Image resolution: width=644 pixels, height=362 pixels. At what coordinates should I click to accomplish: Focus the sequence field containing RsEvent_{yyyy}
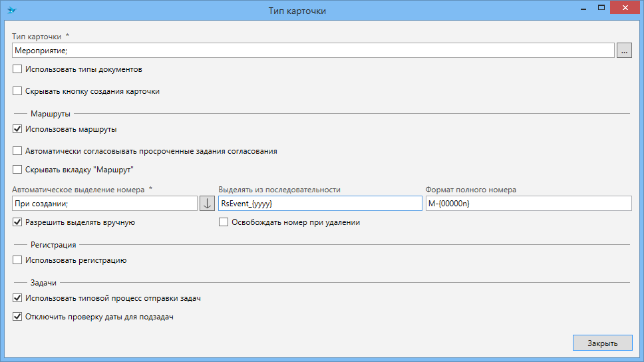[x=320, y=203]
